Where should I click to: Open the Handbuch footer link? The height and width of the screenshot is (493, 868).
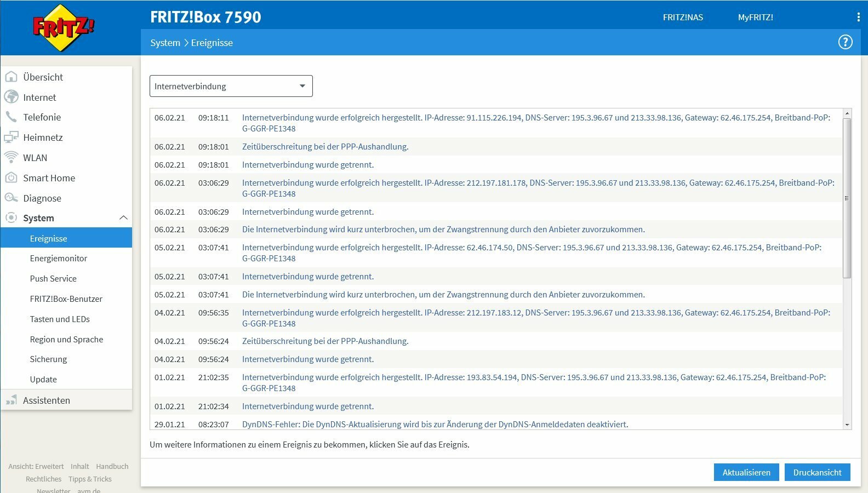coord(112,467)
